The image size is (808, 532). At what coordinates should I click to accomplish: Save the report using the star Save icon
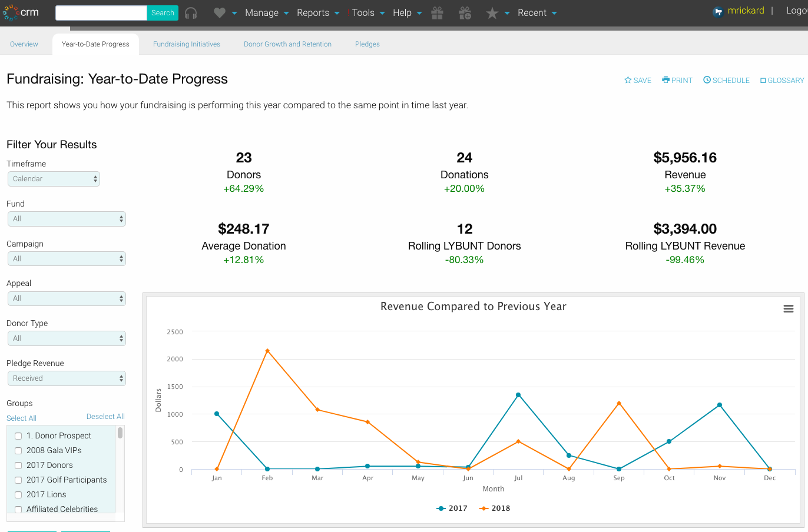[x=638, y=80]
